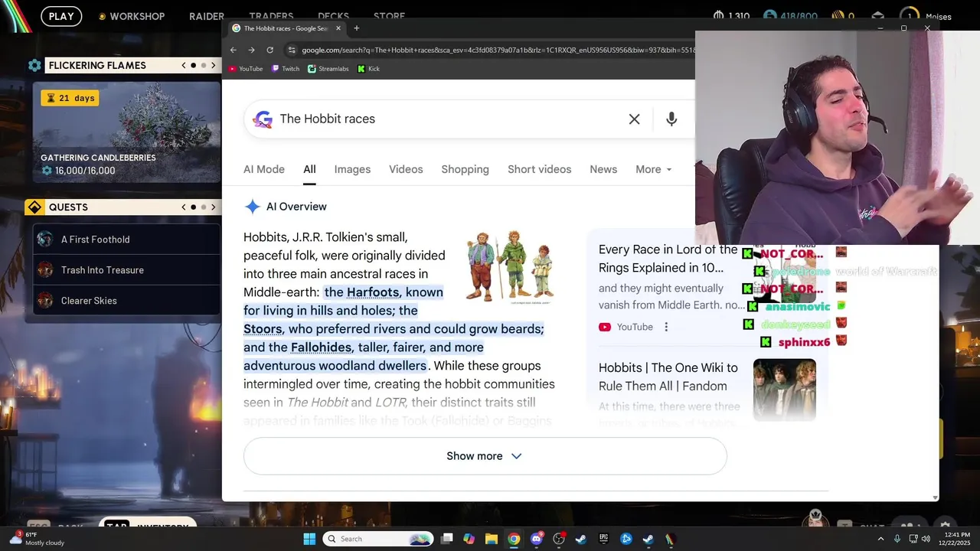
Task: Click the site info icon in address bar
Action: [292, 50]
